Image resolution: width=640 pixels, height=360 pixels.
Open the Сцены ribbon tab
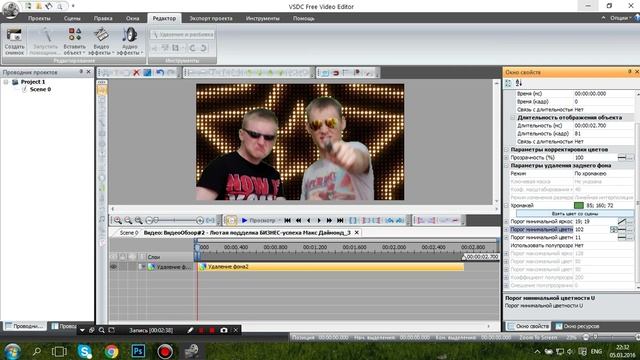[72, 18]
